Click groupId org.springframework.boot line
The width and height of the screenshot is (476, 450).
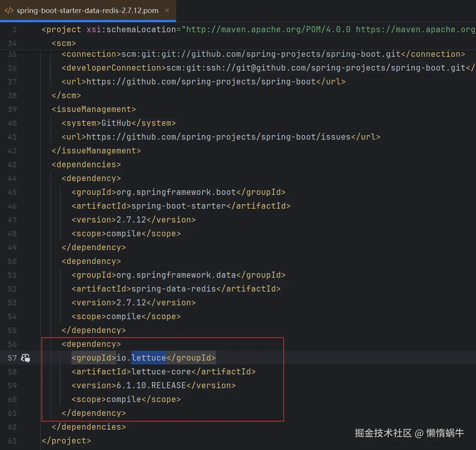coord(178,192)
